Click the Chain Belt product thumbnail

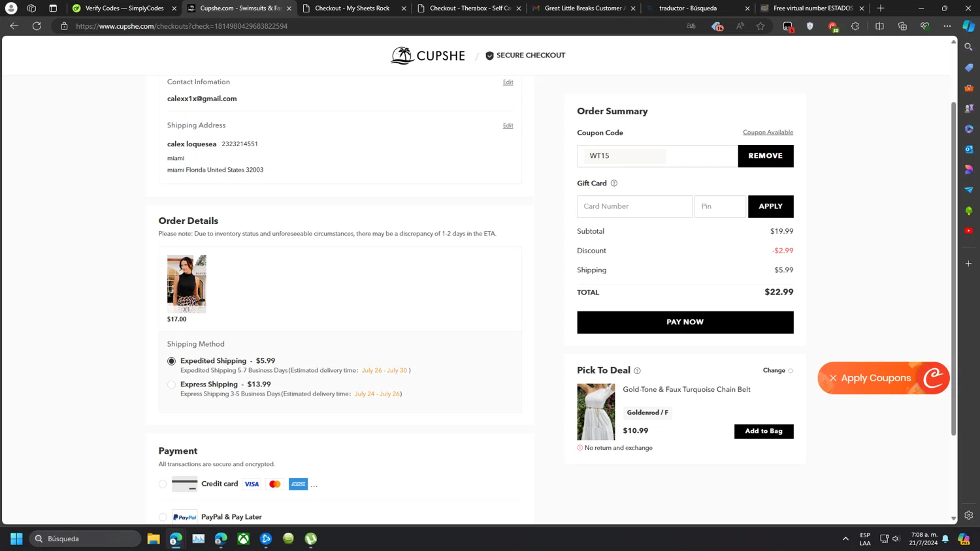(x=596, y=412)
